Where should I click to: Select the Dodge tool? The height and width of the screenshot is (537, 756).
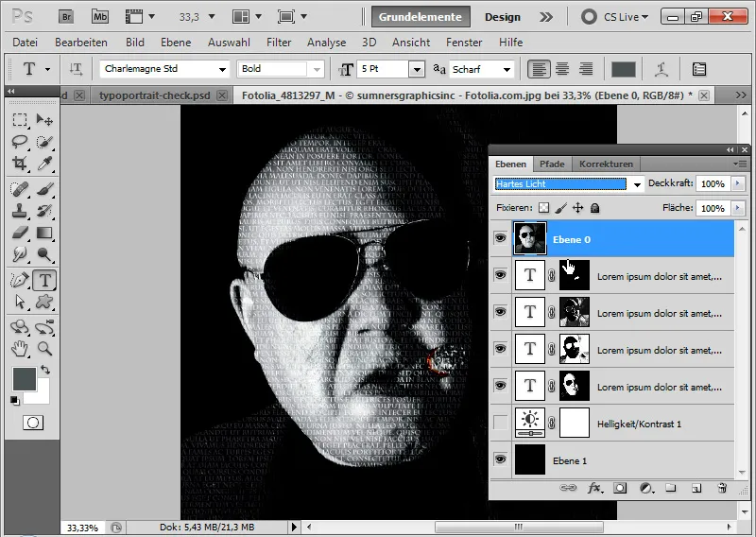[44, 253]
